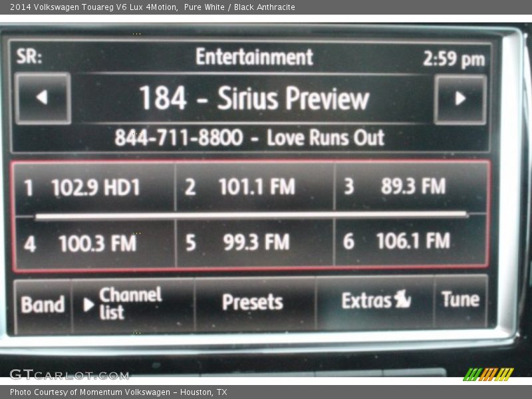Open the Extras menu
This screenshot has width=532, height=399.
(375, 301)
